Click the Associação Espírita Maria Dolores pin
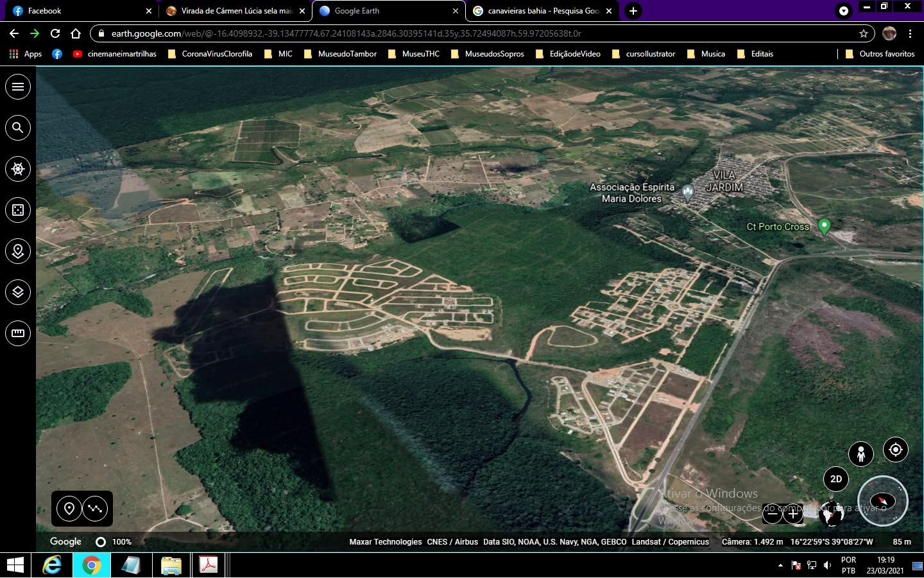The image size is (924, 578). point(688,191)
